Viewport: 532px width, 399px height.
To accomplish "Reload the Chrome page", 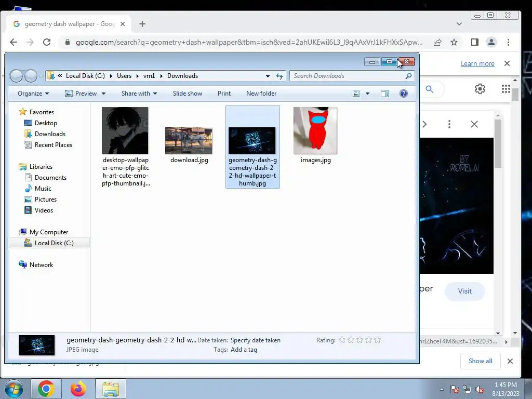I will [x=47, y=42].
